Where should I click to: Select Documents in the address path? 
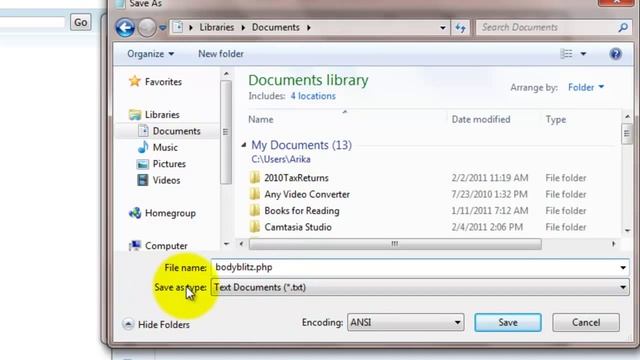pos(276,27)
